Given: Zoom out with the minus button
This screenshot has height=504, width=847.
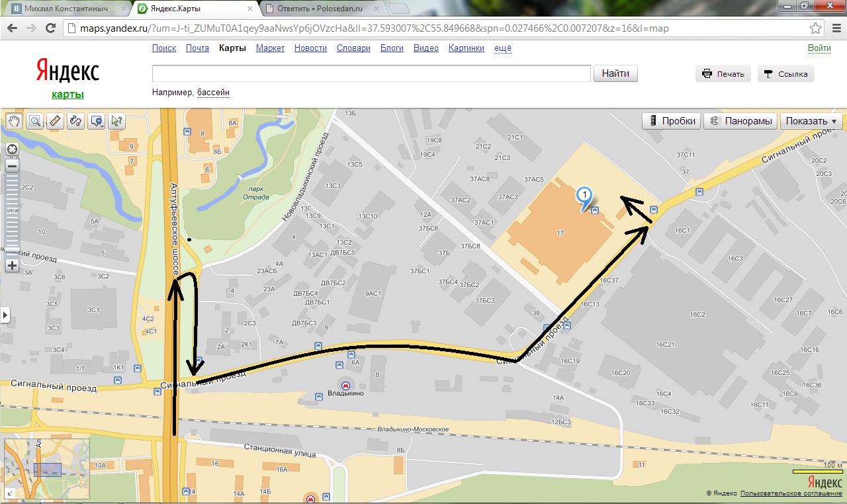Looking at the screenshot, I should (x=12, y=167).
